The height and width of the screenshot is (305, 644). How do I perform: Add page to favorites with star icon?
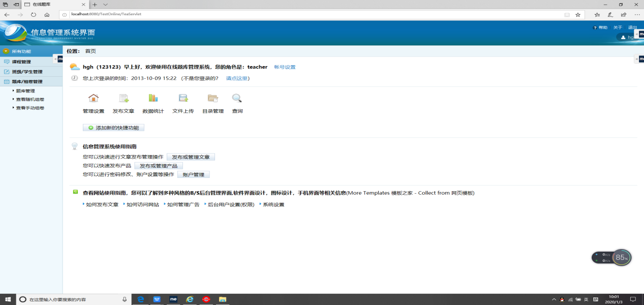(x=578, y=15)
